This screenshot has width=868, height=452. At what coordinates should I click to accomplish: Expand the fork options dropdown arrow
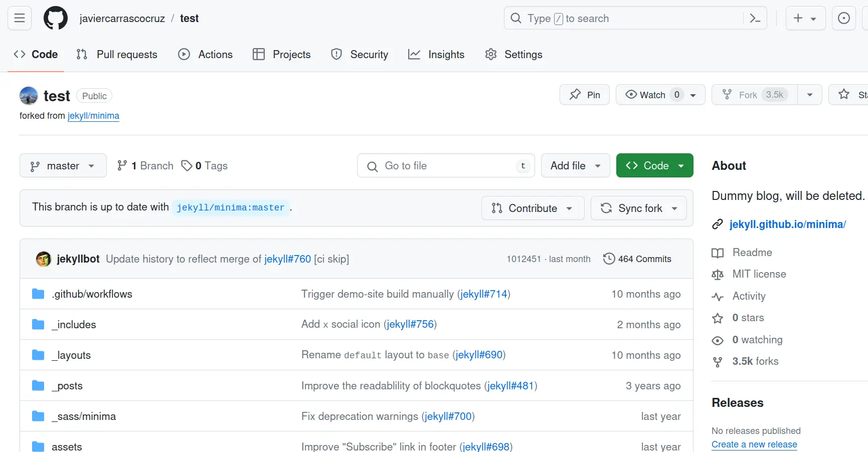[810, 95]
